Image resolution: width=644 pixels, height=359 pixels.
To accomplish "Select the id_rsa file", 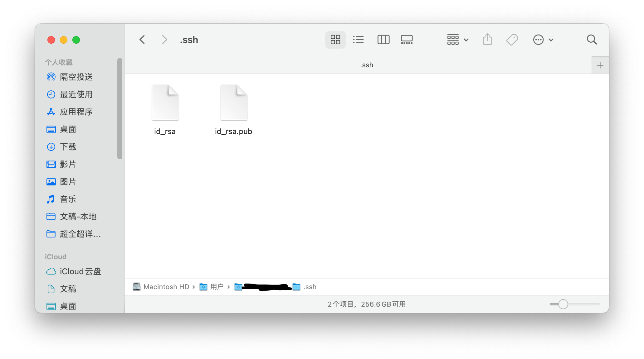I will point(165,103).
